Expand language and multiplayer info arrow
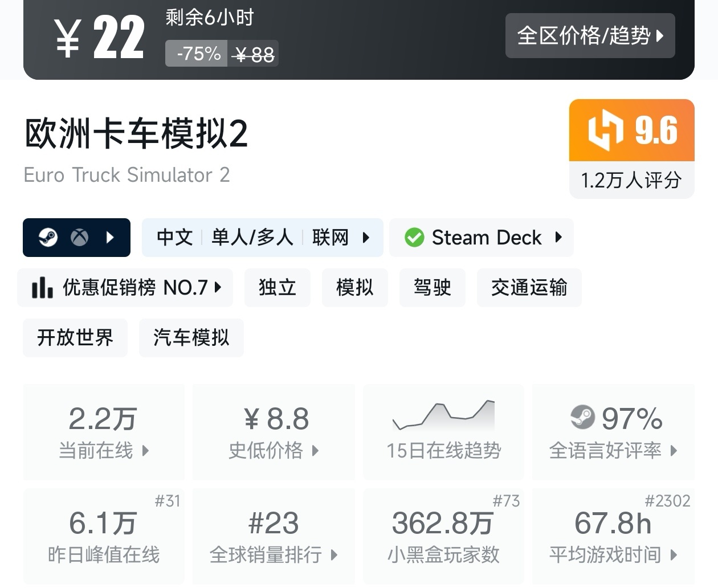The height and width of the screenshot is (588, 718). pyautogui.click(x=366, y=237)
